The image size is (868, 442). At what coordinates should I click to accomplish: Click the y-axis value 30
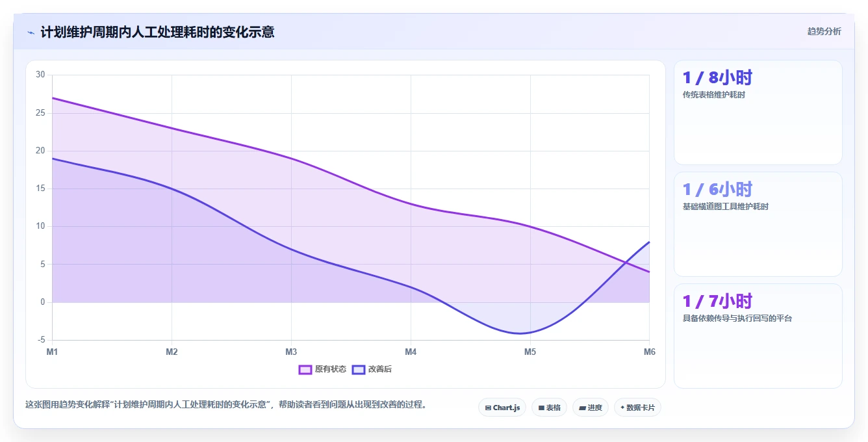tap(40, 75)
